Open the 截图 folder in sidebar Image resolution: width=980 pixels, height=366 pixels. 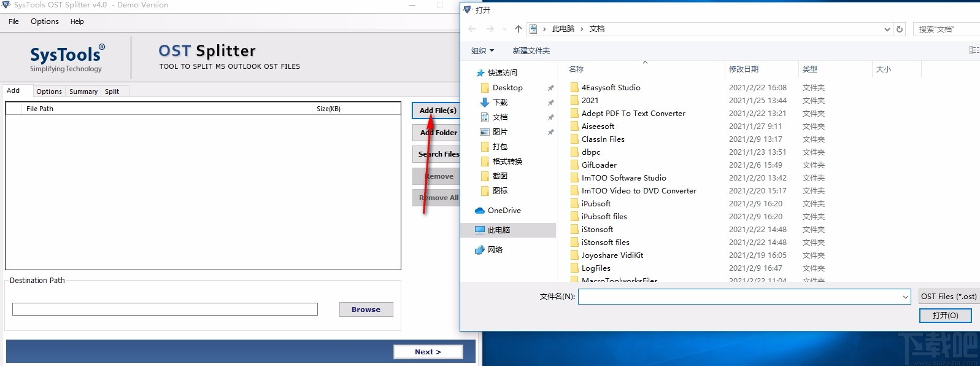tap(500, 176)
